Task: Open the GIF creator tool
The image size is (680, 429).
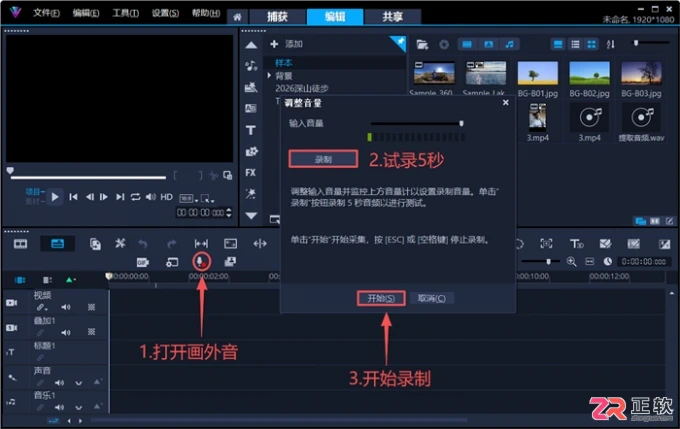Action: click(143, 262)
